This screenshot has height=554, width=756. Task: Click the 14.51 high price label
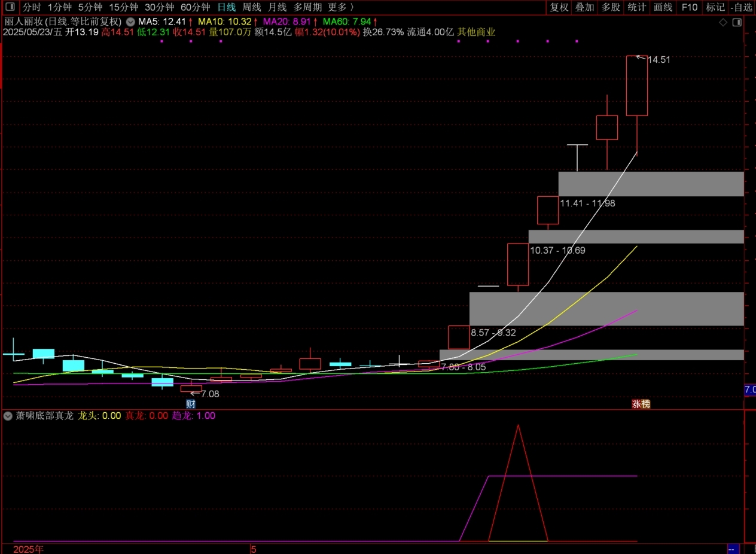tap(659, 60)
